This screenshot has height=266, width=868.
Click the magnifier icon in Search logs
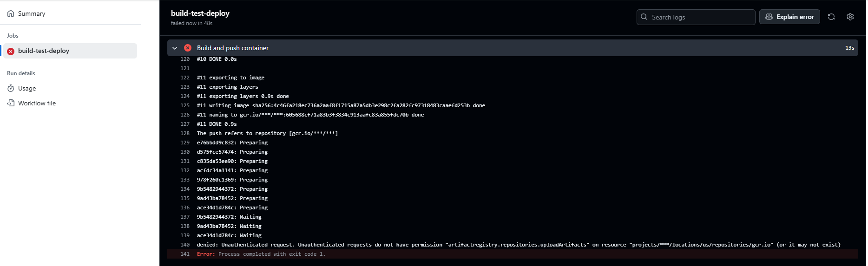point(644,17)
